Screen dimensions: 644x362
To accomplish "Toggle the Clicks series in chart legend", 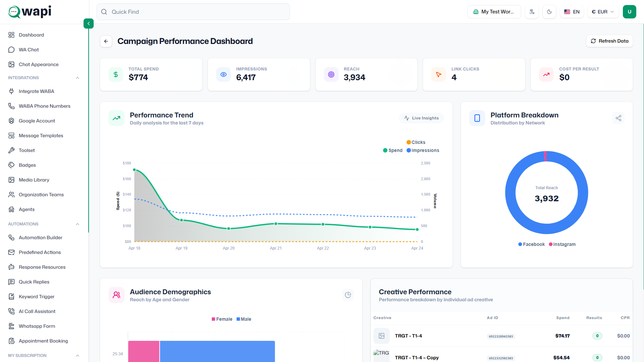I will [416, 142].
